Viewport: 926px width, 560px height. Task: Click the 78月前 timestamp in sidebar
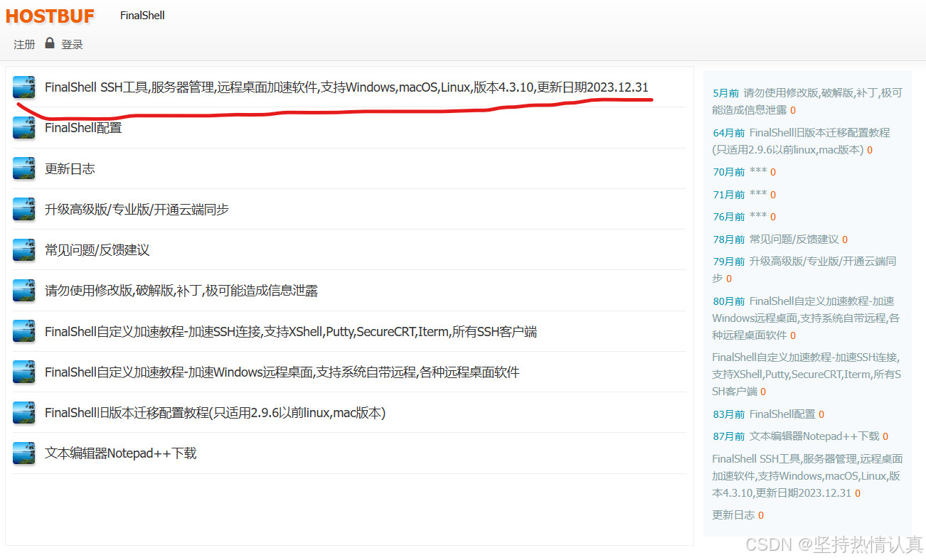point(729,239)
